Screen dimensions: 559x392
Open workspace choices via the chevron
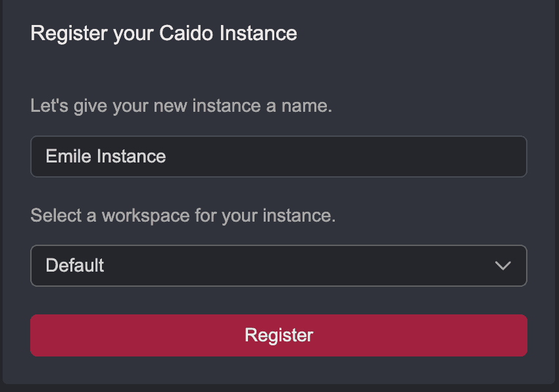(x=504, y=266)
